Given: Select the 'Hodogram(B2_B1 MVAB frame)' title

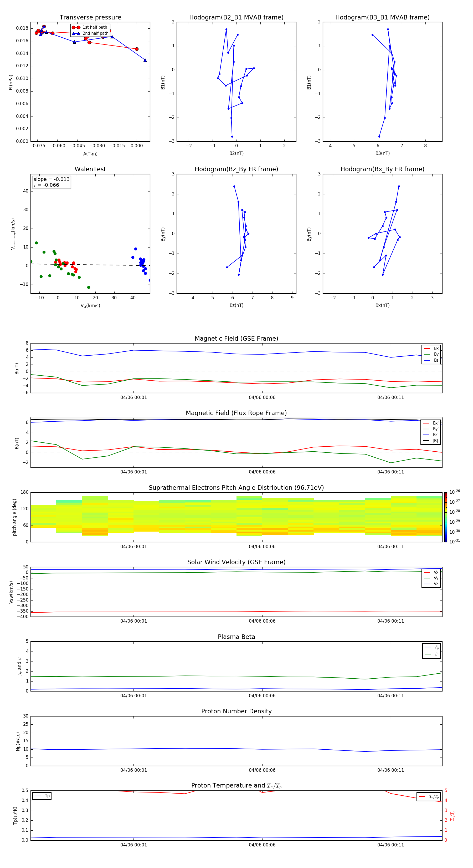Looking at the screenshot, I should pyautogui.click(x=236, y=18).
